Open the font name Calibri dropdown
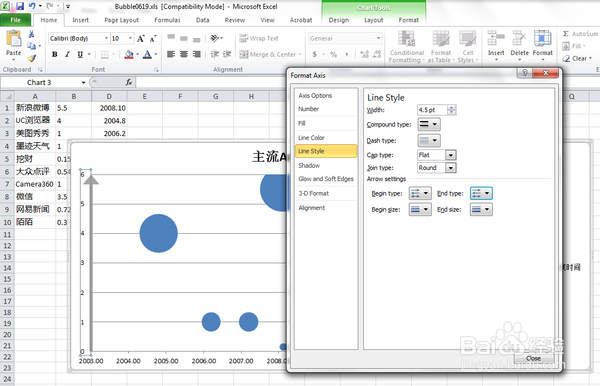Screen dimensions: 600x386 (x=106, y=38)
